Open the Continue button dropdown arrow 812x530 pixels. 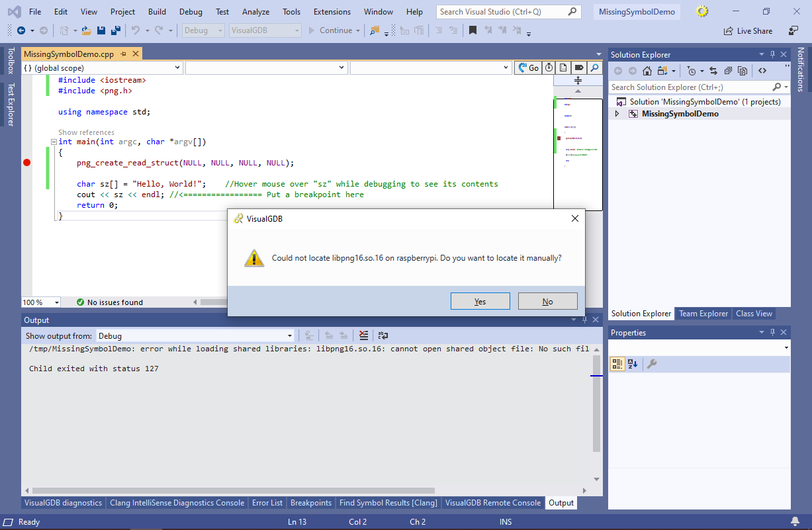coord(358,30)
